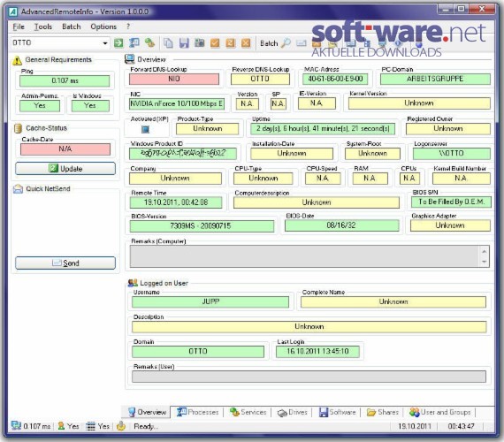Click the PC-Domain ARBEITSGRUPPE field

tap(435, 79)
